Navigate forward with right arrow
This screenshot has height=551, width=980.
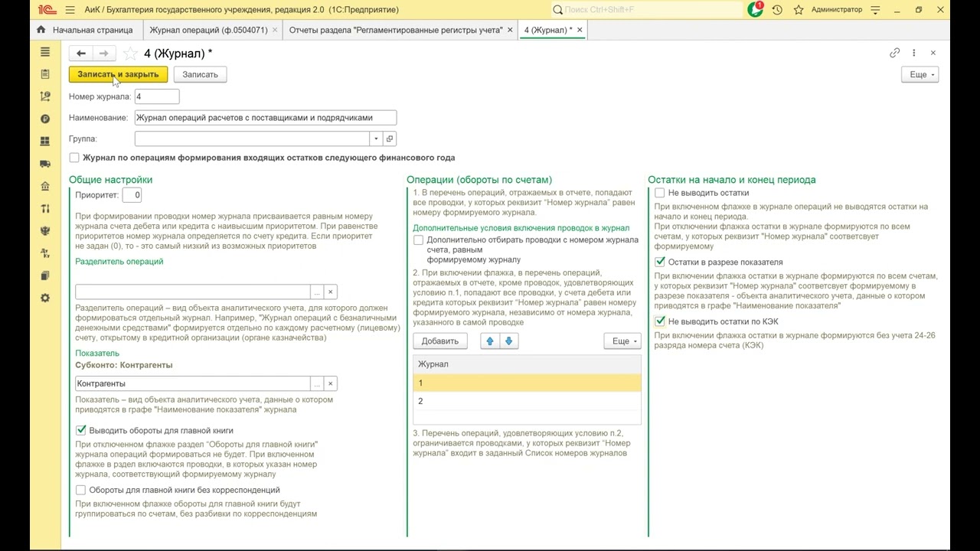[104, 54]
